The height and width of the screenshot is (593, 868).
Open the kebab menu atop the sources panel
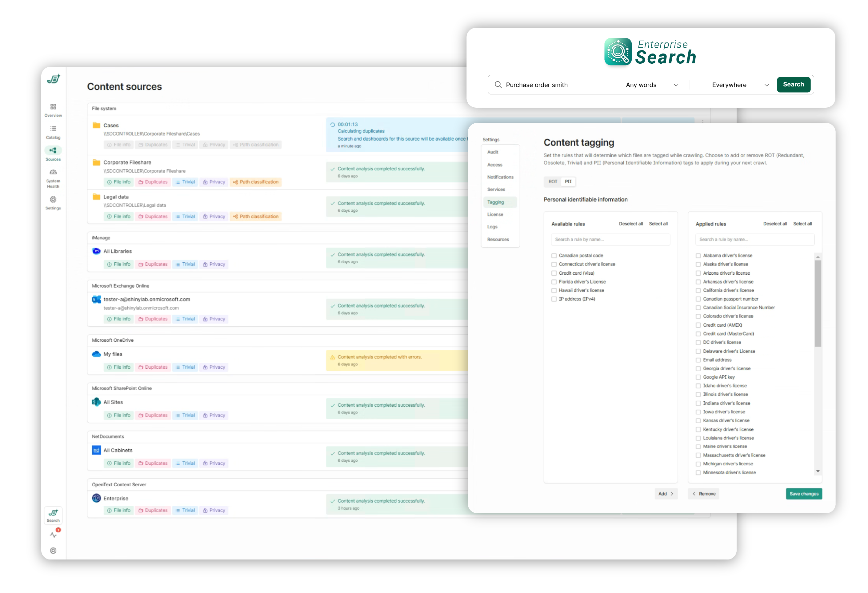pos(702,122)
